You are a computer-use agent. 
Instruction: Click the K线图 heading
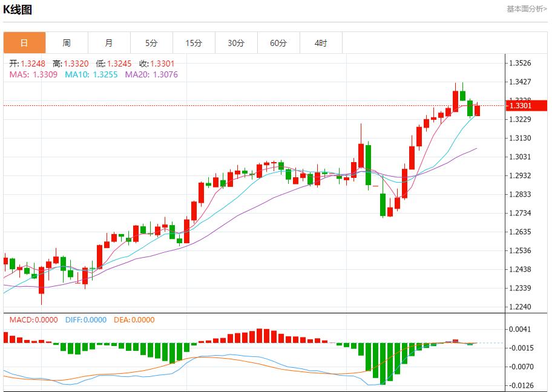coord(18,10)
